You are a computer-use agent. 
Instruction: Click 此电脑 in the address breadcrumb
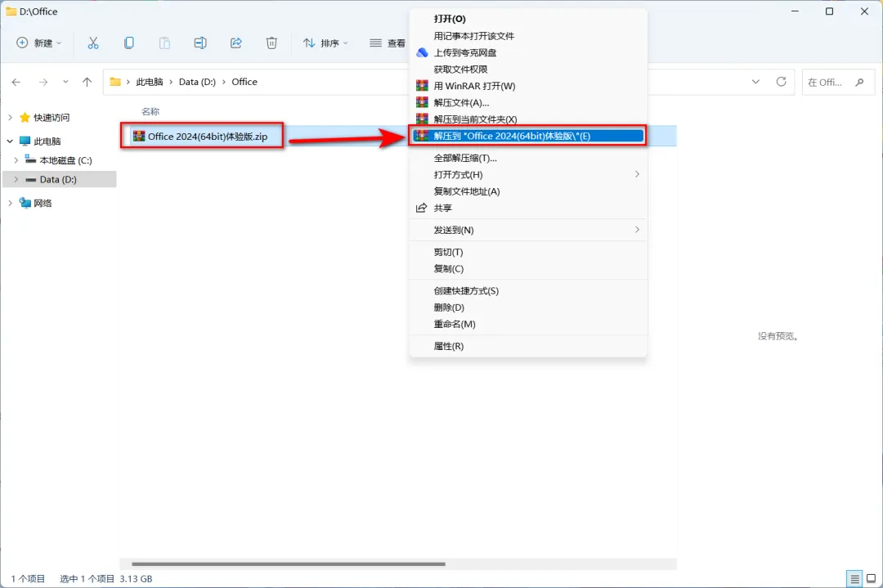pyautogui.click(x=150, y=83)
